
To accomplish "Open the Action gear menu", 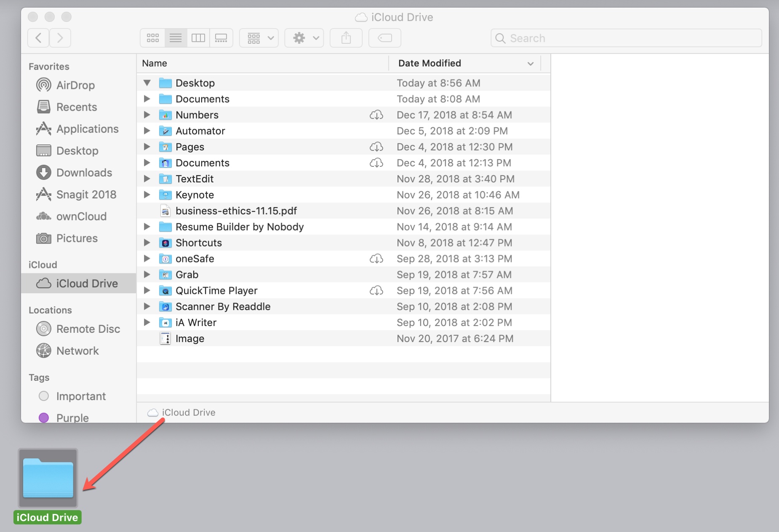I will point(304,37).
